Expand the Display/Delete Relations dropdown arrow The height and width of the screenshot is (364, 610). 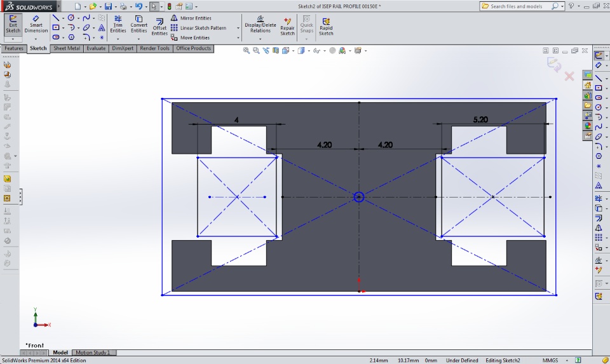[261, 39]
